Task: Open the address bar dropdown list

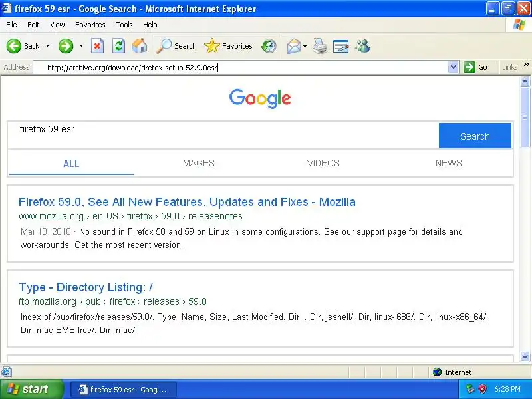Action: pos(453,67)
